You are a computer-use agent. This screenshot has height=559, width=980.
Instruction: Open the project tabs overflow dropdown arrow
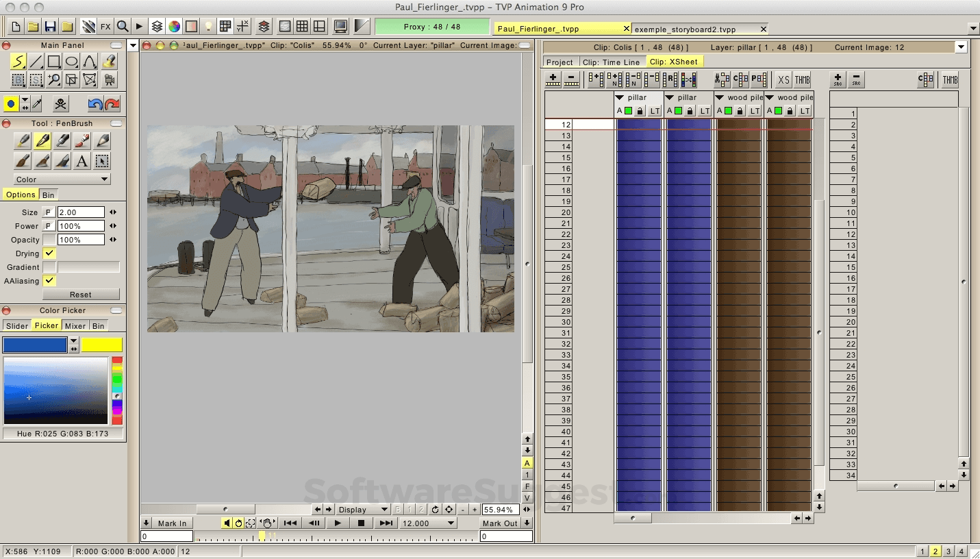click(973, 28)
